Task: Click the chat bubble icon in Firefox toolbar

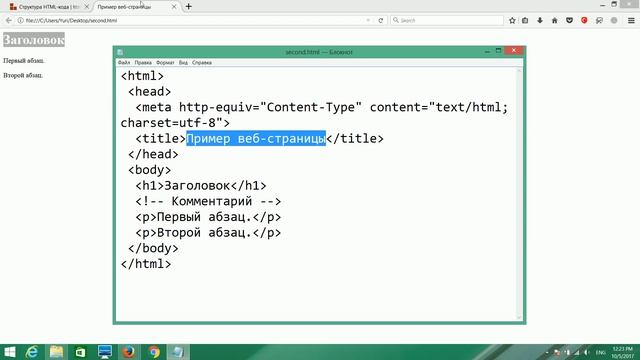Action: tap(599, 20)
